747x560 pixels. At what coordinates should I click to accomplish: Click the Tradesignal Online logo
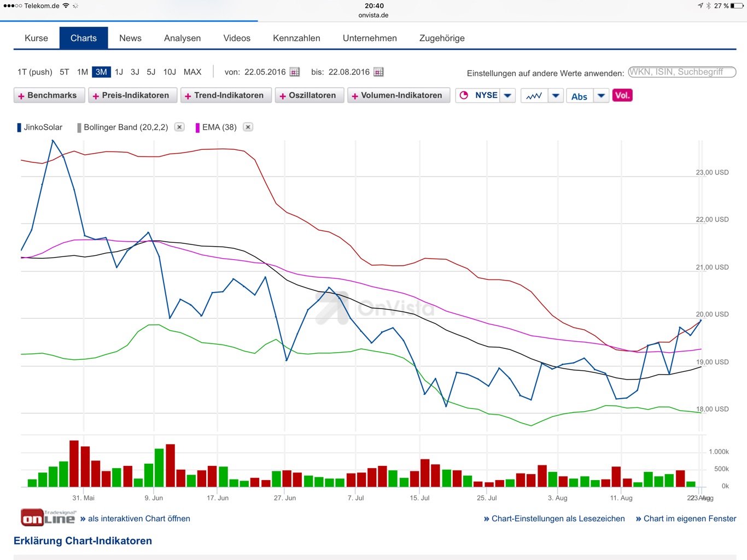pos(48,517)
